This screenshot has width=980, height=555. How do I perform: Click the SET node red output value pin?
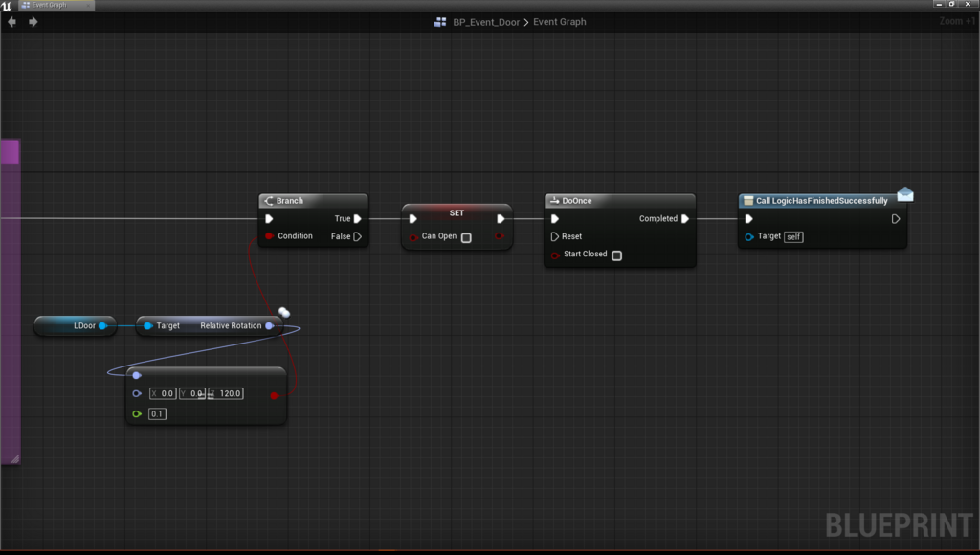[499, 235]
